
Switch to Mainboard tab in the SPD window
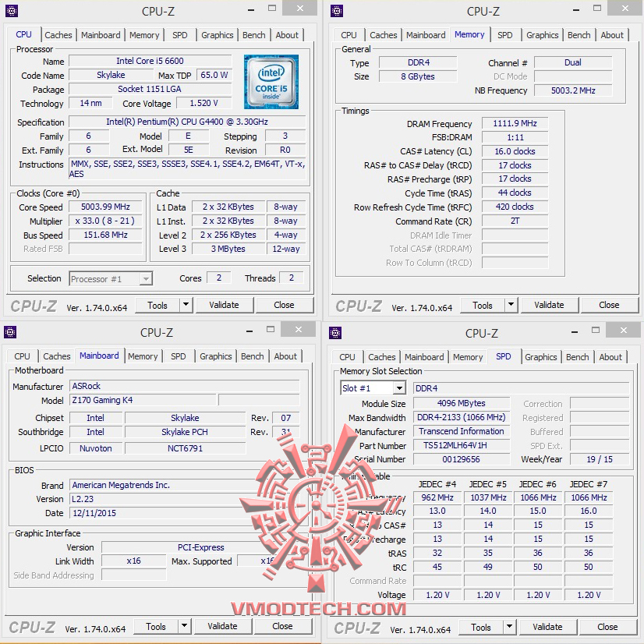[424, 357]
